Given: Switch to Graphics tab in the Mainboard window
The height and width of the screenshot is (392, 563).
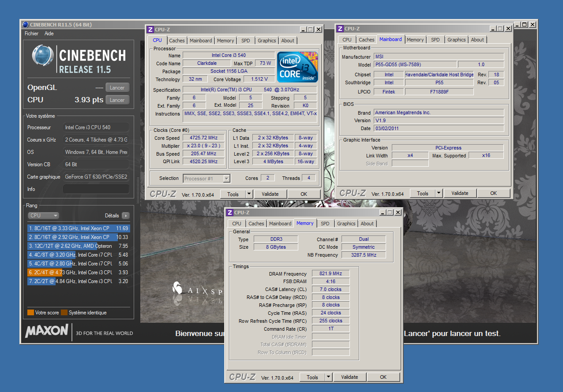Looking at the screenshot, I should [x=457, y=40].
